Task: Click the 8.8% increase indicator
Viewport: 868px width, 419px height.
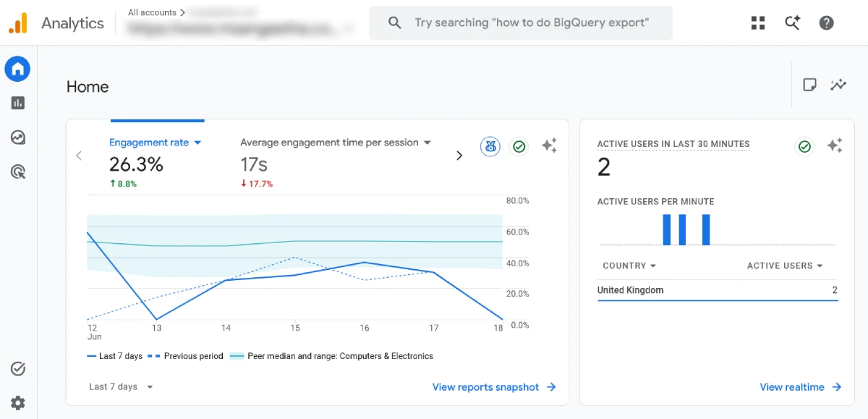Action: pos(123,184)
